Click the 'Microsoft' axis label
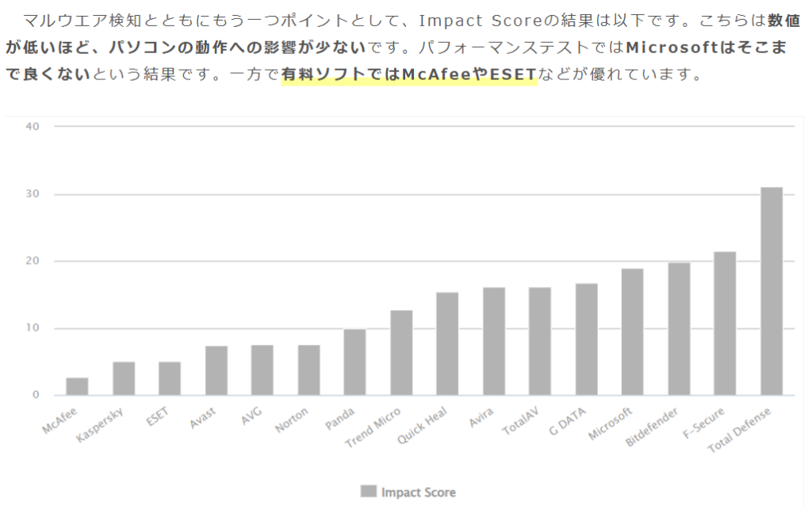This screenshot has width=812, height=509. coord(611,423)
